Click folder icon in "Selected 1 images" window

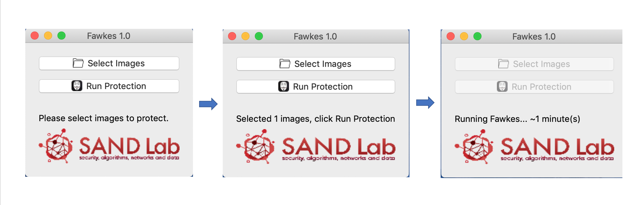[285, 64]
